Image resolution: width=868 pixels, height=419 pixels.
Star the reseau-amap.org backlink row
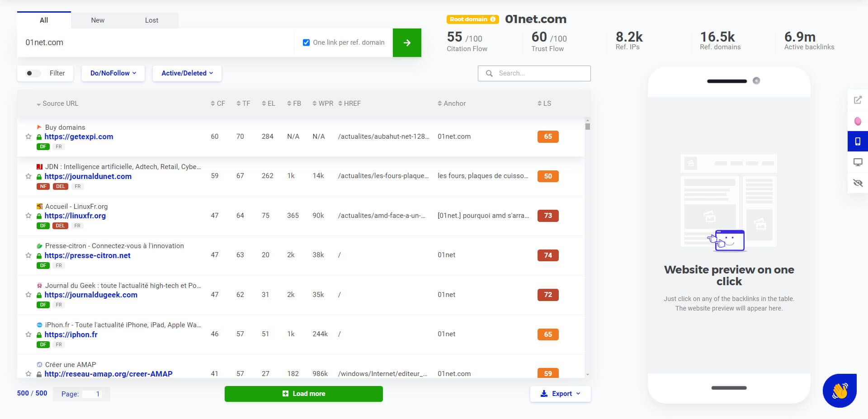pyautogui.click(x=28, y=374)
